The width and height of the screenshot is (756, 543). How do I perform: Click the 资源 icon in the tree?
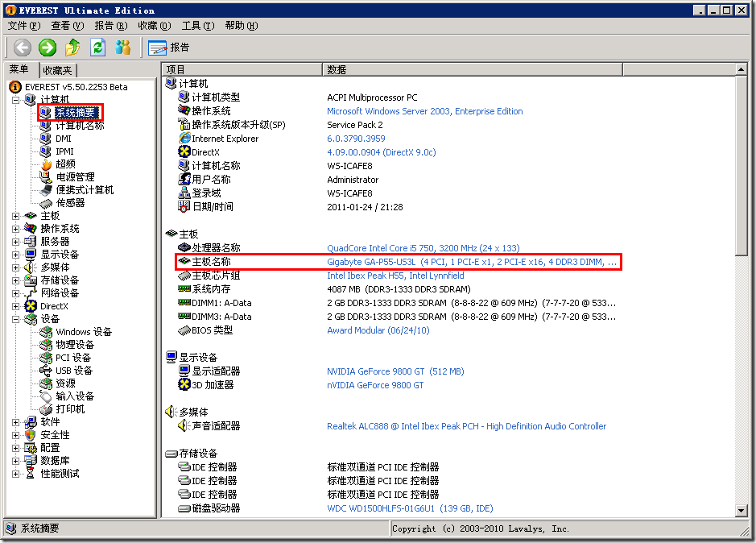point(46,383)
